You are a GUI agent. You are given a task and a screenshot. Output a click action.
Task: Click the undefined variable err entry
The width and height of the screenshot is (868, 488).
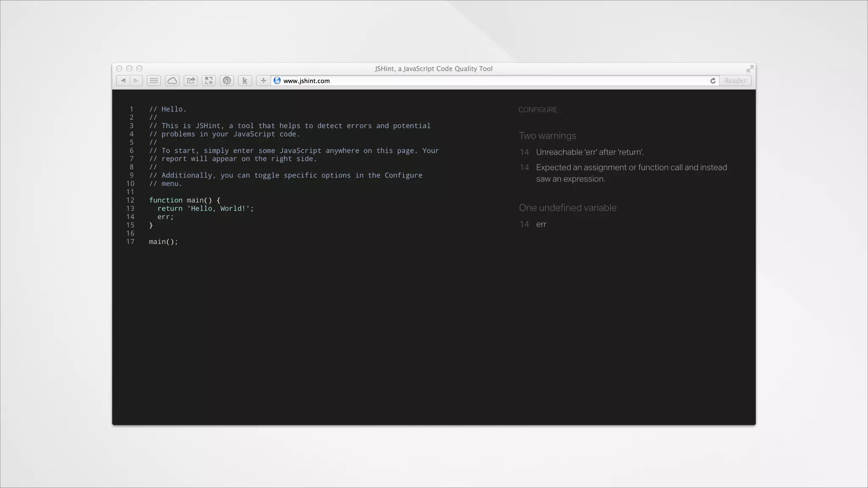click(x=541, y=224)
